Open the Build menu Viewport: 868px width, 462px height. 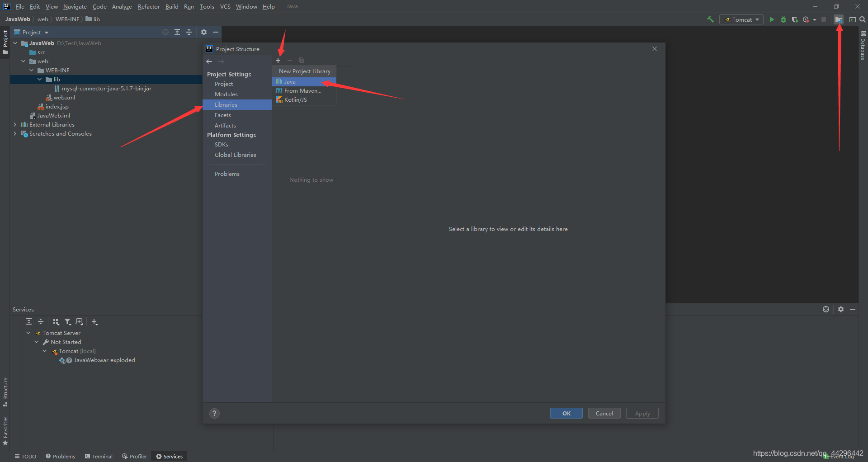click(172, 6)
